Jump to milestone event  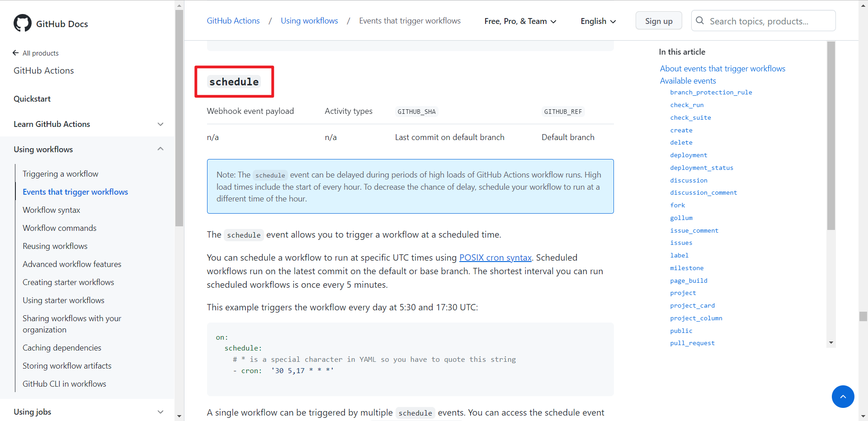tap(687, 268)
